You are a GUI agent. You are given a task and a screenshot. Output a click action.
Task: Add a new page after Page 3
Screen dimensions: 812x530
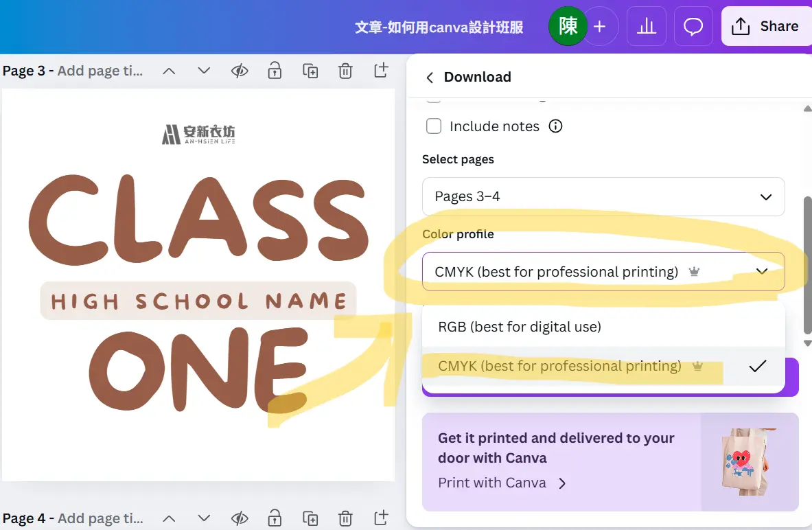(x=381, y=70)
